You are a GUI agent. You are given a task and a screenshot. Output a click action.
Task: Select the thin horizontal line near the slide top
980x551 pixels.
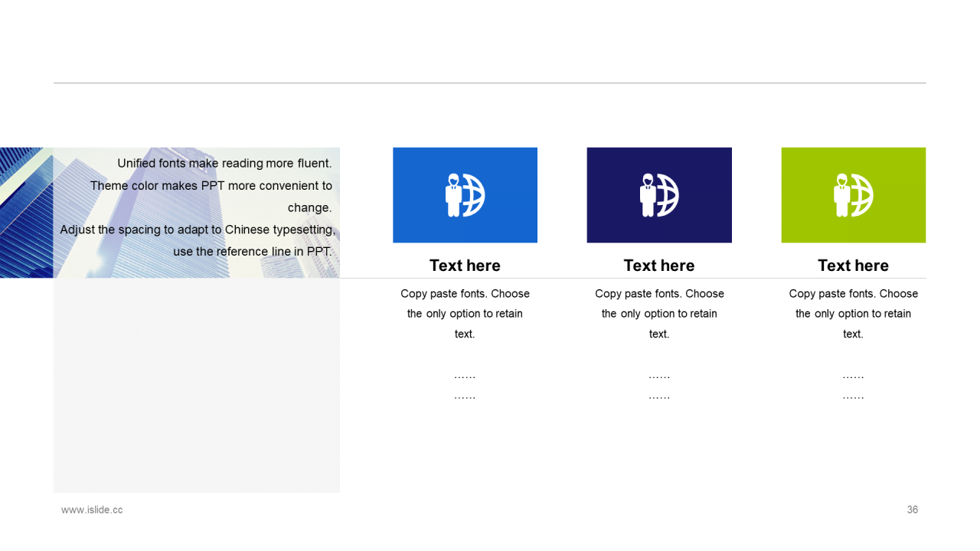tap(490, 83)
